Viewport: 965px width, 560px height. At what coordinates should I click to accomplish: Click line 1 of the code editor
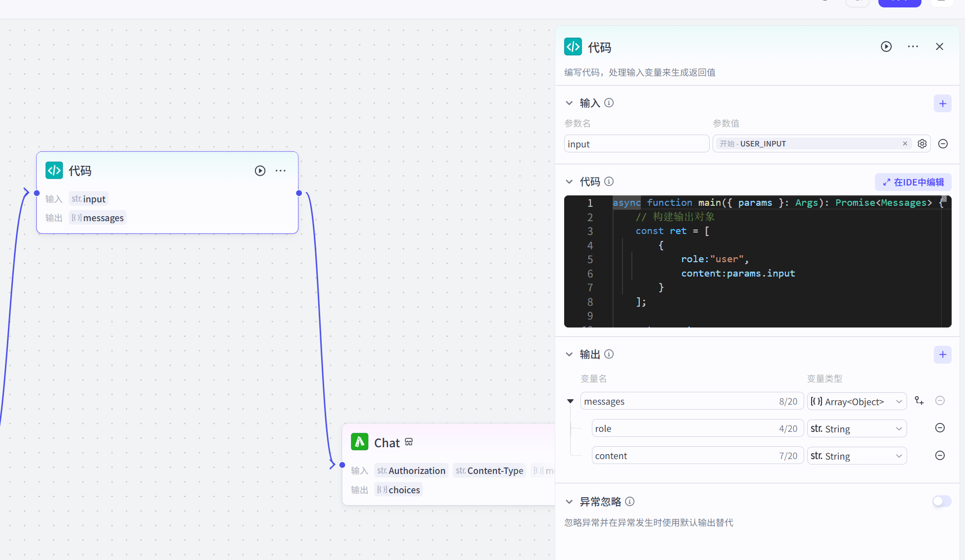(777, 203)
